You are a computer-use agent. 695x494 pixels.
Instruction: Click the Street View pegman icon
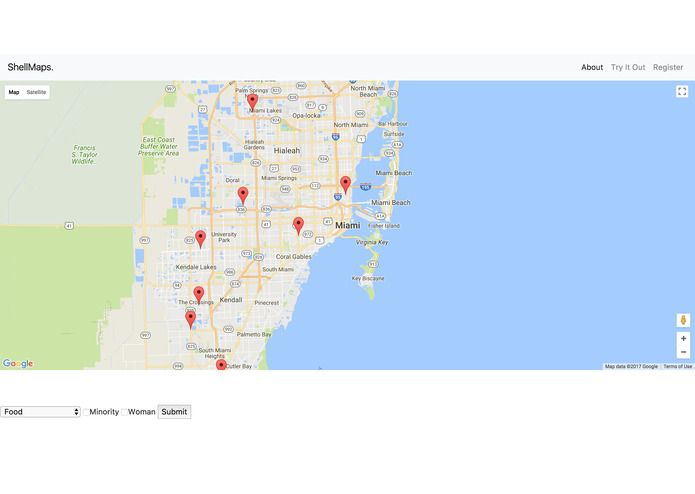point(683,320)
